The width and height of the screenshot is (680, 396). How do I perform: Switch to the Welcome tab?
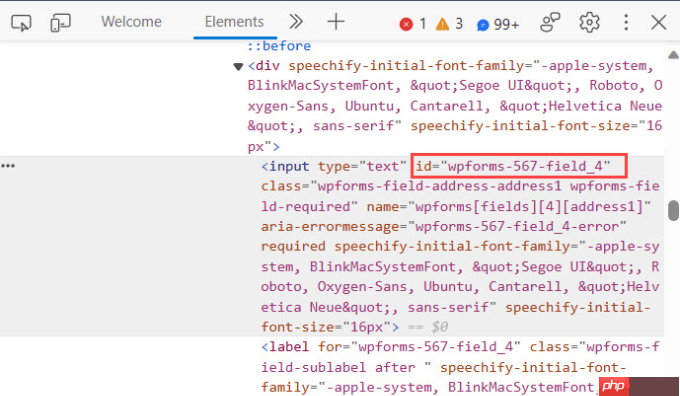click(x=131, y=22)
